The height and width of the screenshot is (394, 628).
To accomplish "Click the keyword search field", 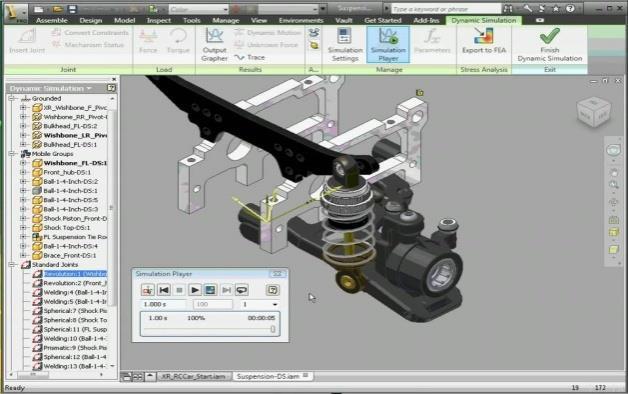I will point(445,8).
